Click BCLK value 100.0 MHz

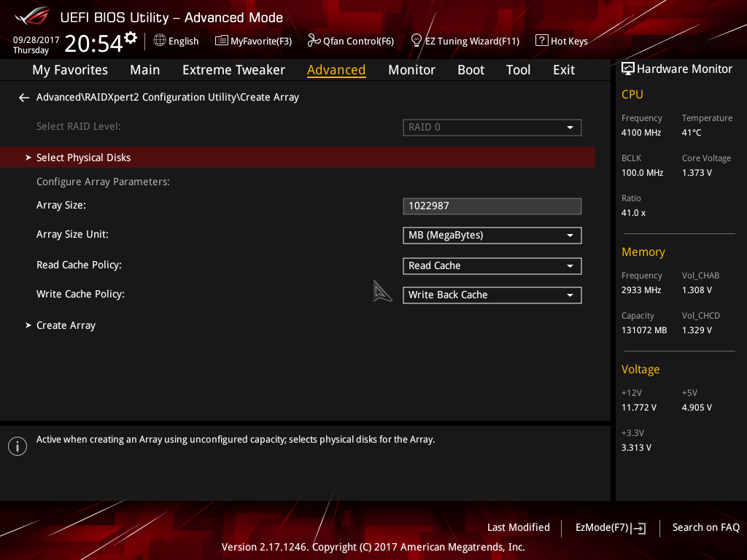642,173
